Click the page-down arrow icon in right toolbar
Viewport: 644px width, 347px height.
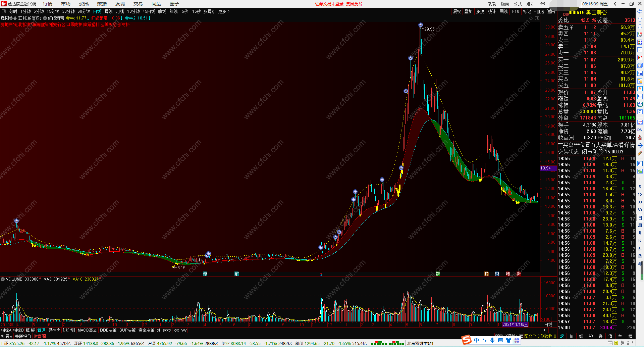coord(640,27)
